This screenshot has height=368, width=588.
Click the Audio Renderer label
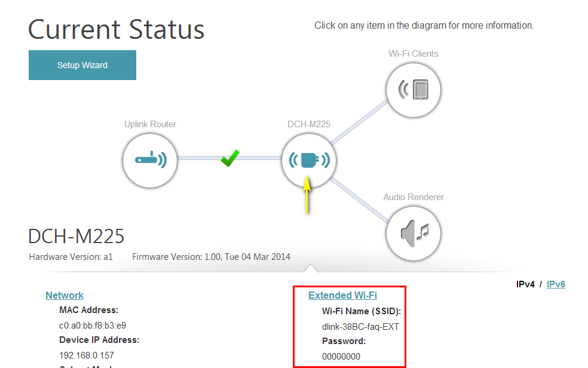point(414,197)
